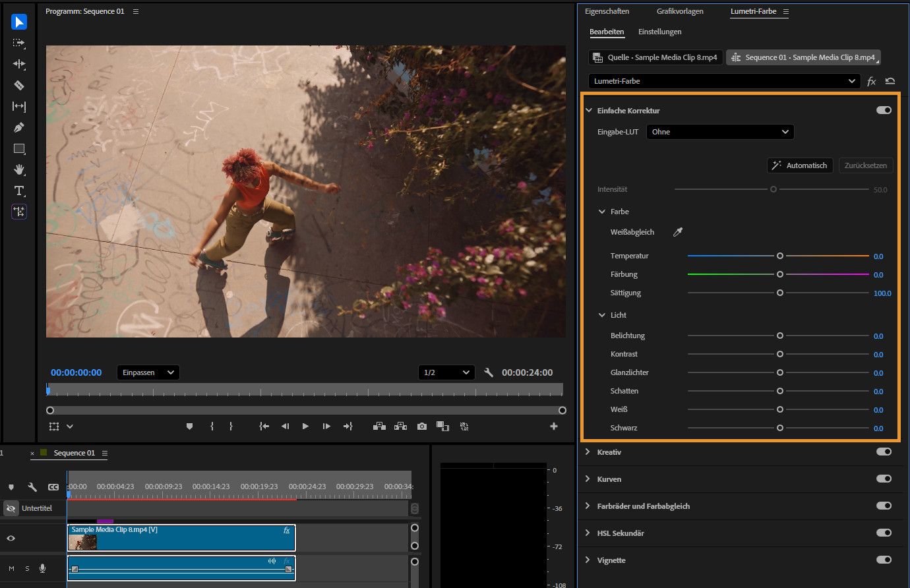Select the Pen tool in the toolbar
Viewport: 910px width, 588px height.
(x=19, y=127)
